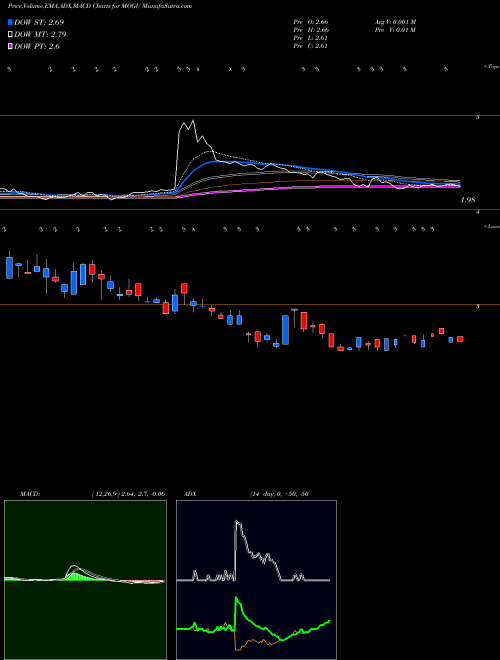
Task: Click the Pre O: 2.66 value
Action: coord(311,22)
